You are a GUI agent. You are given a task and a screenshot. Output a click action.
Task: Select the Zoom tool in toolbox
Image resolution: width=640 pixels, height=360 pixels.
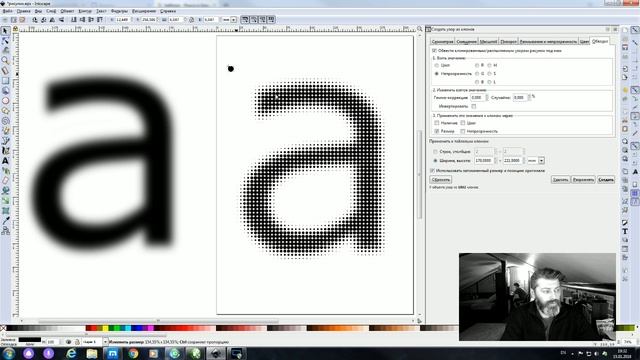pyautogui.click(x=5, y=61)
